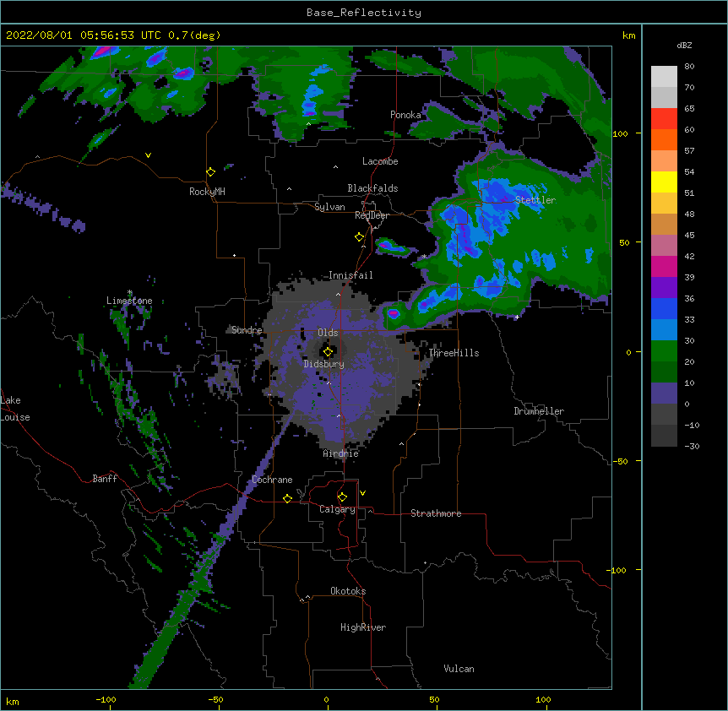The width and height of the screenshot is (728, 711).
Task: Click the 80 value on the dBZ scale
Action: tap(689, 67)
